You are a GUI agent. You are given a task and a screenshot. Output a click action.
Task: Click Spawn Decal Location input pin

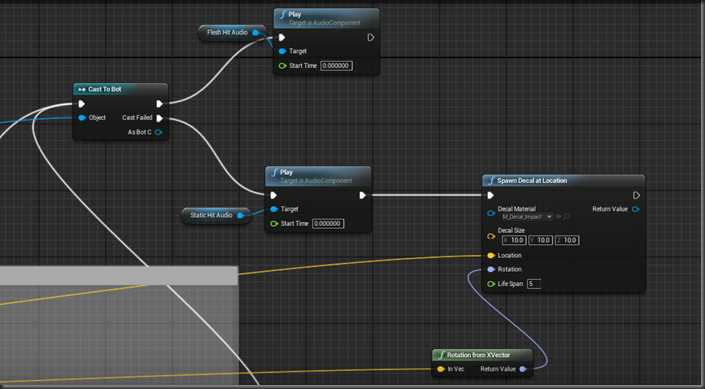[491, 255]
